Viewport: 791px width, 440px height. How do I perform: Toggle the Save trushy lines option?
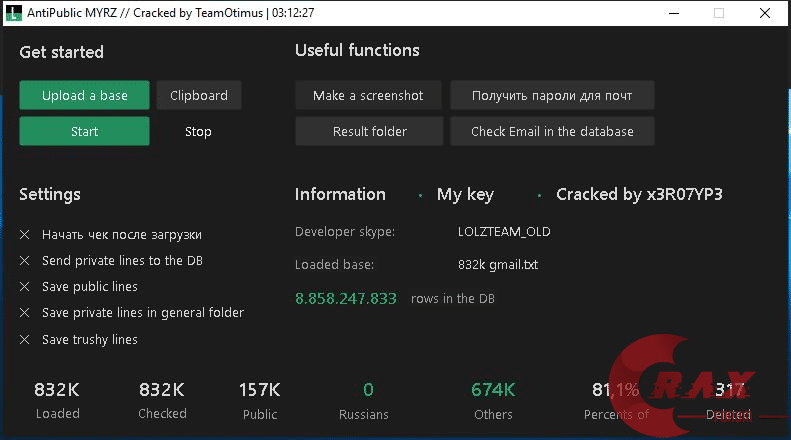(25, 340)
